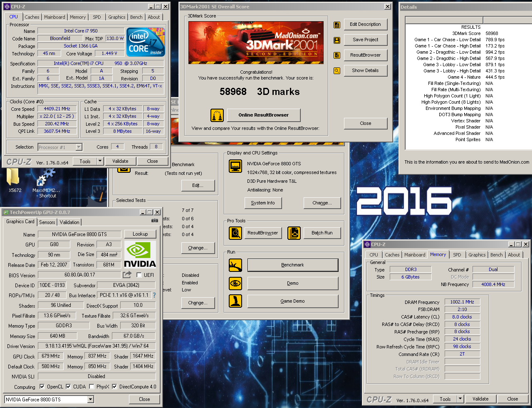Click the GPU-Z title bar icon
The image size is (532, 408).
click(x=6, y=212)
